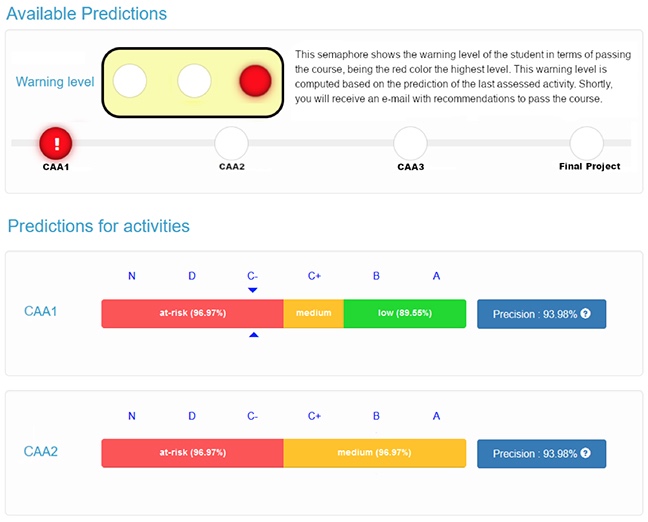Click the first empty semaphore light
The width and height of the screenshot is (648, 522).
tap(131, 81)
